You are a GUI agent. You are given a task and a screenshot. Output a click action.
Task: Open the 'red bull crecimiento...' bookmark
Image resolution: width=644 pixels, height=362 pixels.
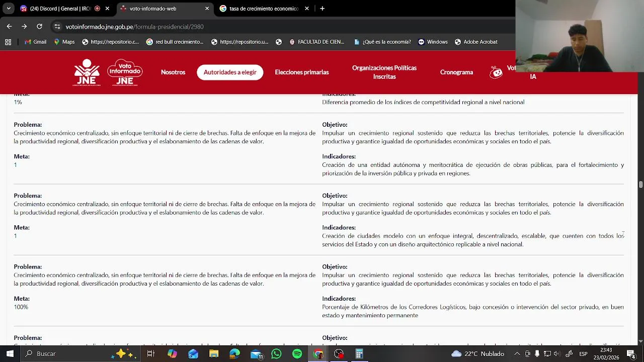pos(175,42)
